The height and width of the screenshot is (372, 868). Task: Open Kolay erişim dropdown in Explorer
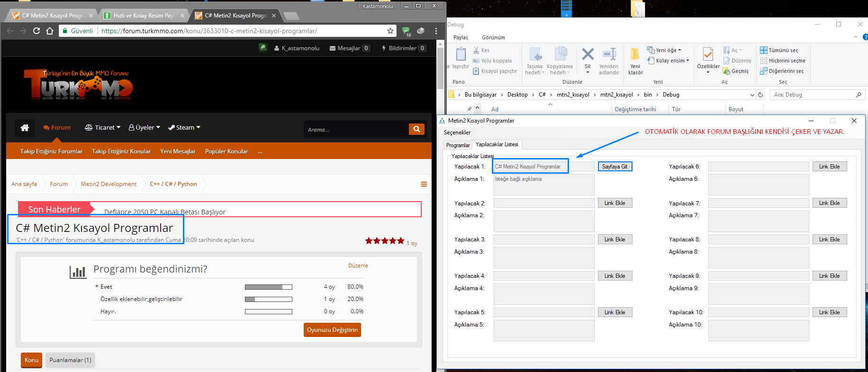coord(668,61)
